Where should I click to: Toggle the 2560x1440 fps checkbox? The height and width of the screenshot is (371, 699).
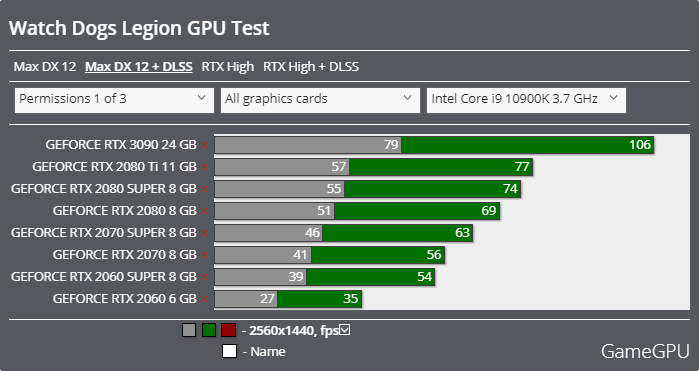pyautogui.click(x=345, y=330)
